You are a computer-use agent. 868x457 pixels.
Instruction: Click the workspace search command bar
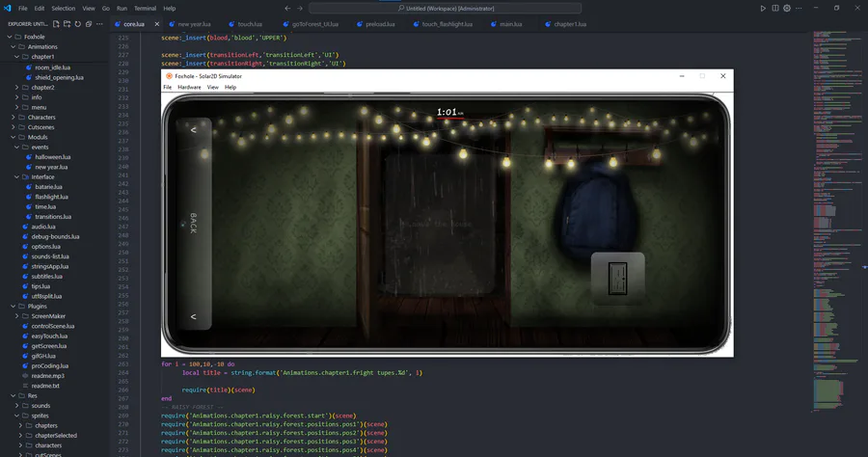click(x=445, y=9)
